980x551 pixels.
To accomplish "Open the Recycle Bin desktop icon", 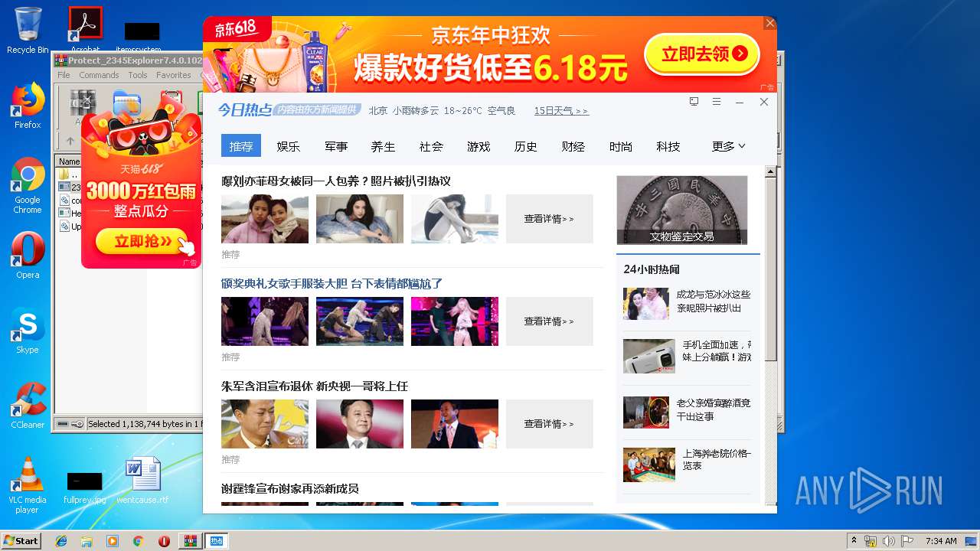I will coord(28,30).
